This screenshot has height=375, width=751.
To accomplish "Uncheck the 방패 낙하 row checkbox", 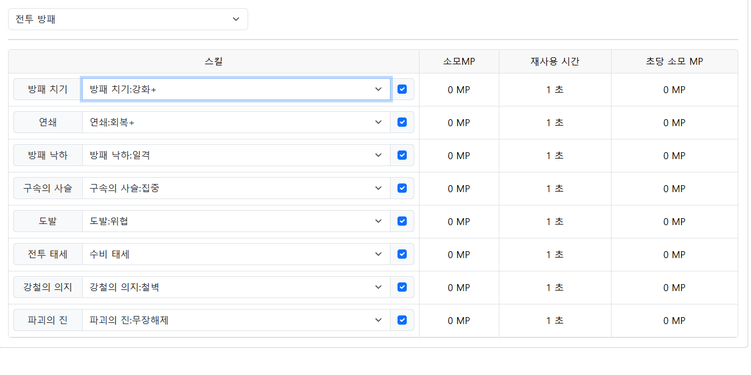I will (x=402, y=155).
